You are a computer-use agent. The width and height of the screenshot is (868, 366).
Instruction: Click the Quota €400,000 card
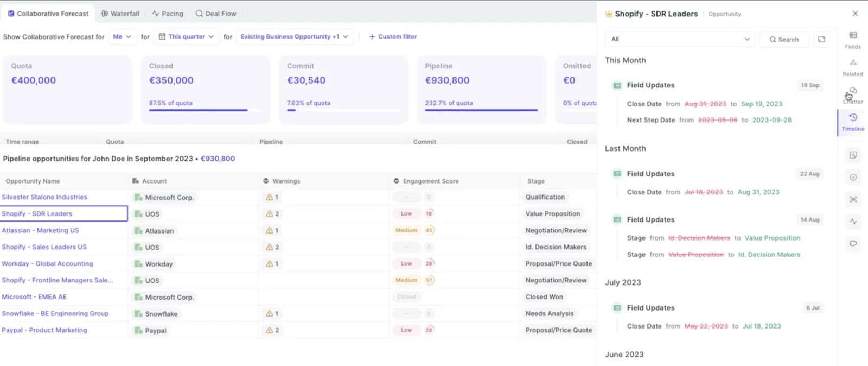[x=67, y=90]
